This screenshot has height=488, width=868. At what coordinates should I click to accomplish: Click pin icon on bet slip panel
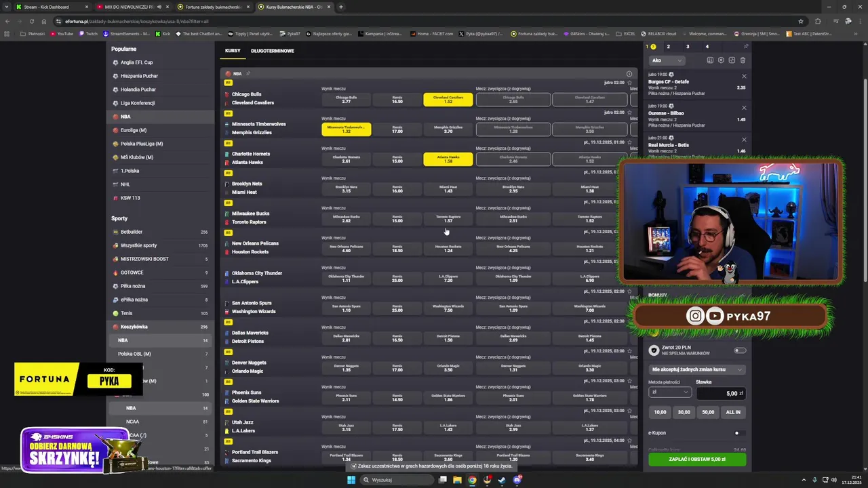(x=746, y=47)
